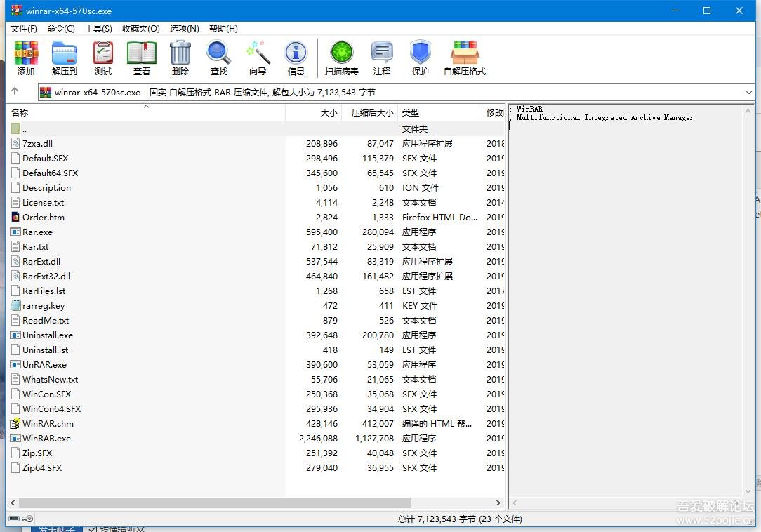The height and width of the screenshot is (532, 761).
Task: Go up one level arrow icon
Action: (x=15, y=91)
